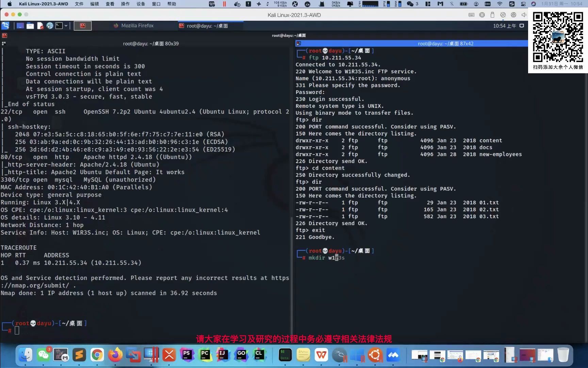
Task: Open WPS Office in the Dock
Action: [321, 355]
